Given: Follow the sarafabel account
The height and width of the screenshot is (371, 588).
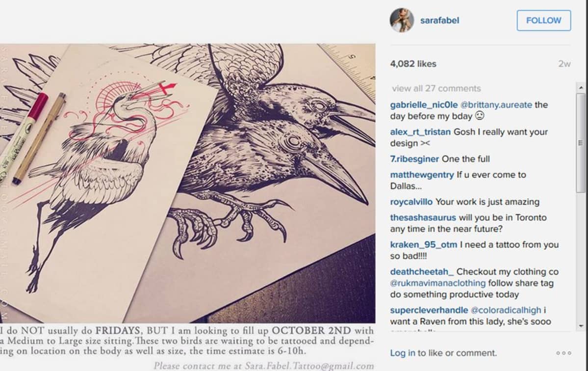Looking at the screenshot, I should (544, 20).
